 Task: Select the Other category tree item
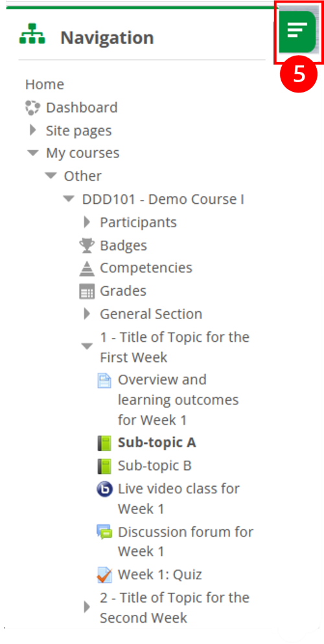83,176
